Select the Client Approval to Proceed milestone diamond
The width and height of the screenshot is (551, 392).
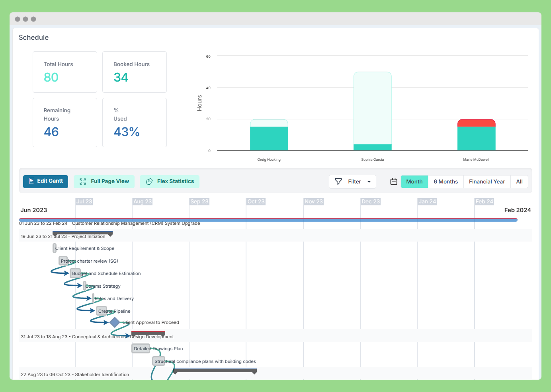115,322
